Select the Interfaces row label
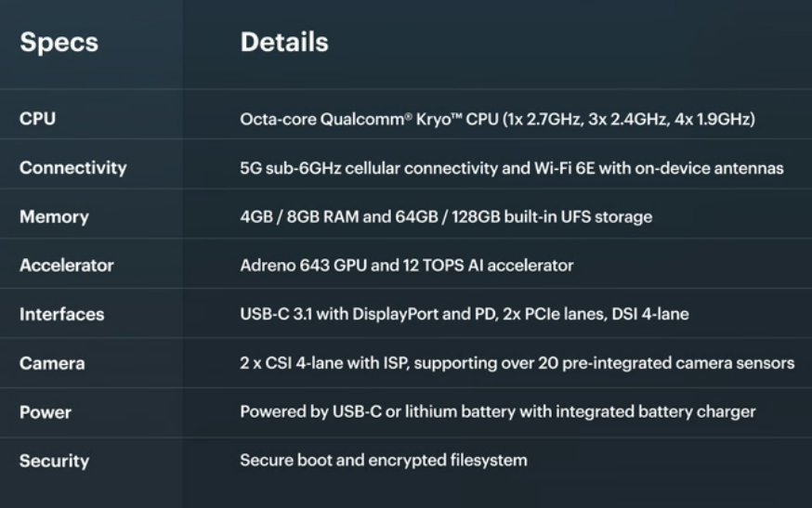The width and height of the screenshot is (812, 508). 61,314
